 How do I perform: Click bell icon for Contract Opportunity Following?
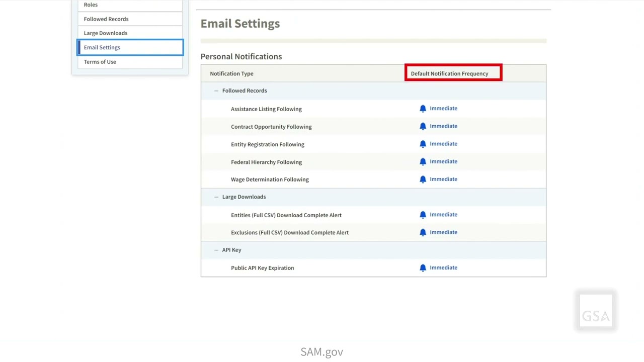(423, 126)
